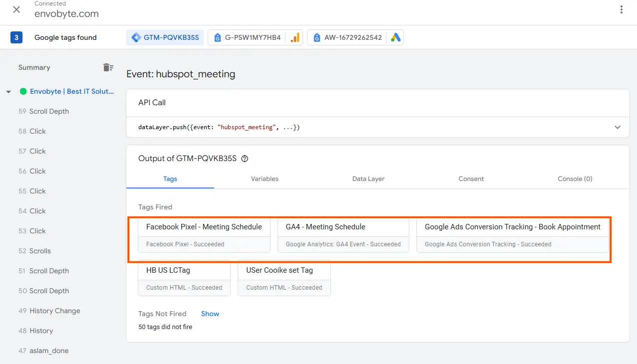Show the tags that did not fire
637x364 pixels.
(x=210, y=314)
